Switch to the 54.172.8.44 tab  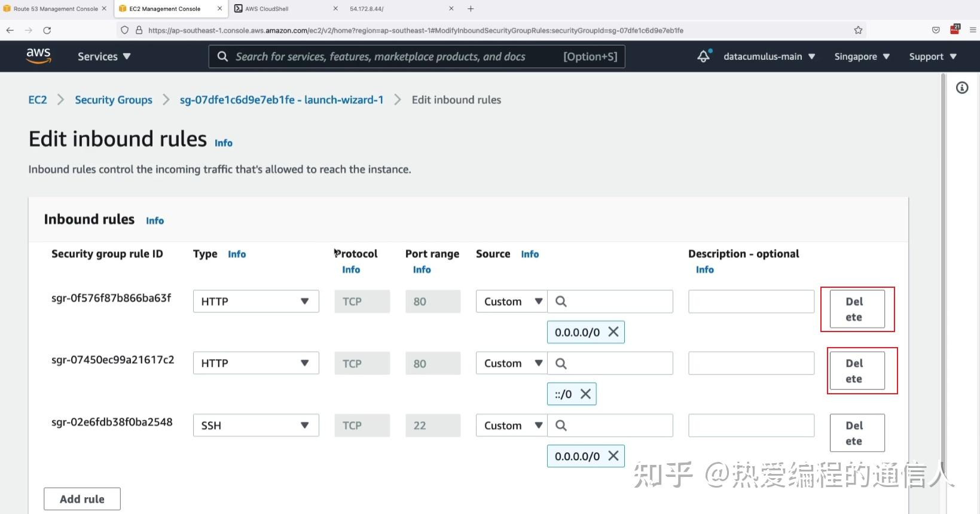(x=367, y=8)
